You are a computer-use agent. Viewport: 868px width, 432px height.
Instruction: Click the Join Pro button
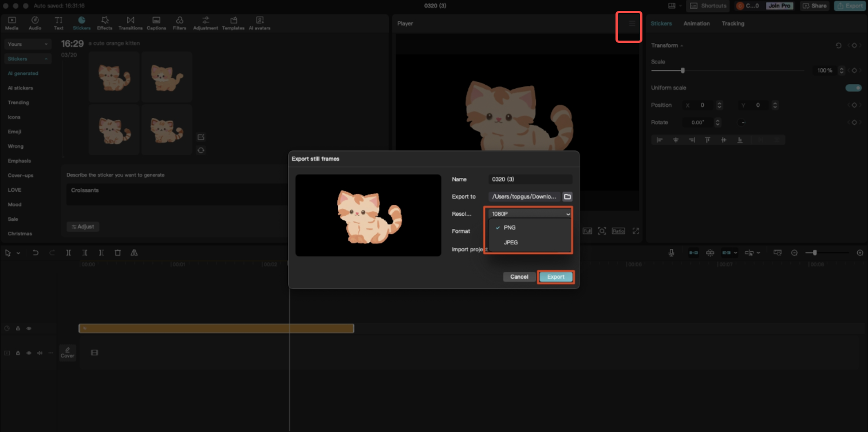point(779,6)
